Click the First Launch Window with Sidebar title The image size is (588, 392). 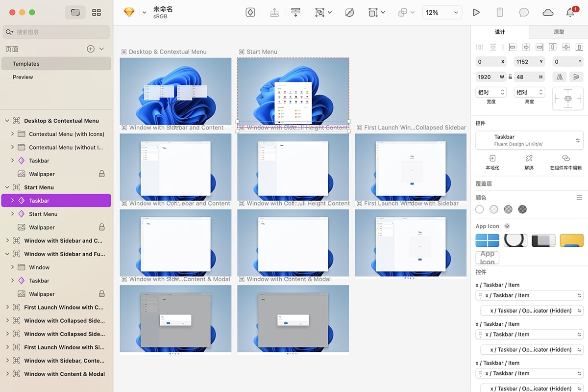coord(412,203)
